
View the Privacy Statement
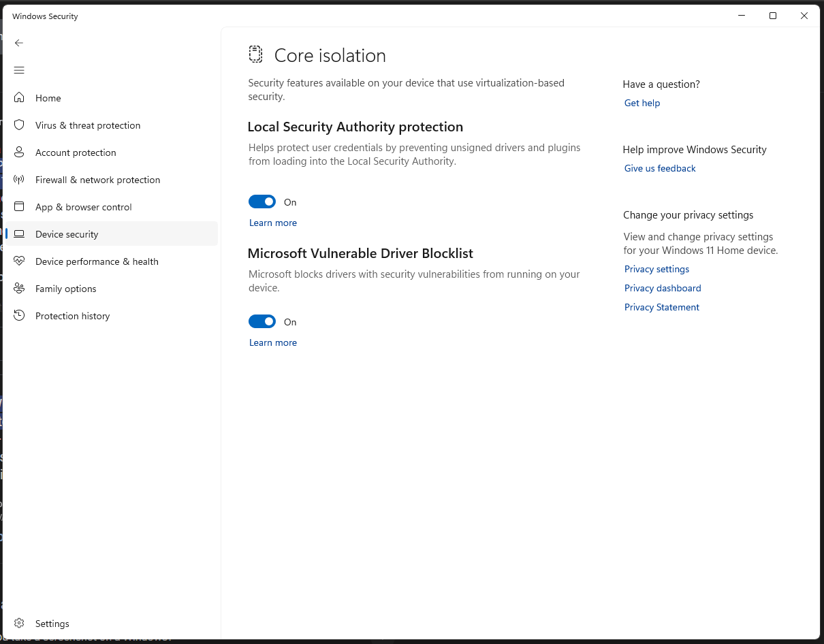click(x=661, y=307)
